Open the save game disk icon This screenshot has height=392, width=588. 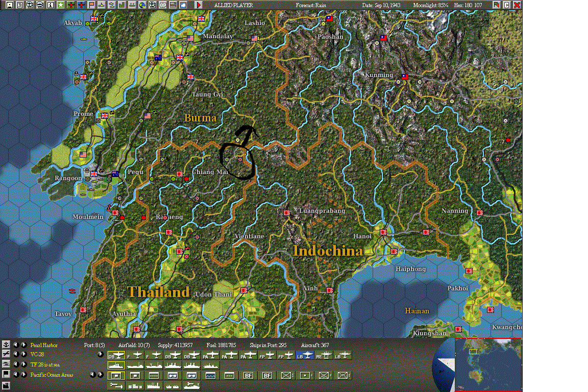tap(10, 5)
